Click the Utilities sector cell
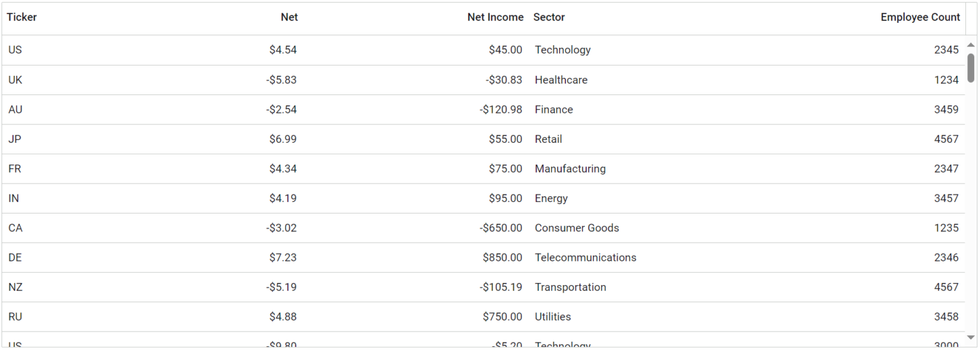980x350 pixels. coord(553,317)
